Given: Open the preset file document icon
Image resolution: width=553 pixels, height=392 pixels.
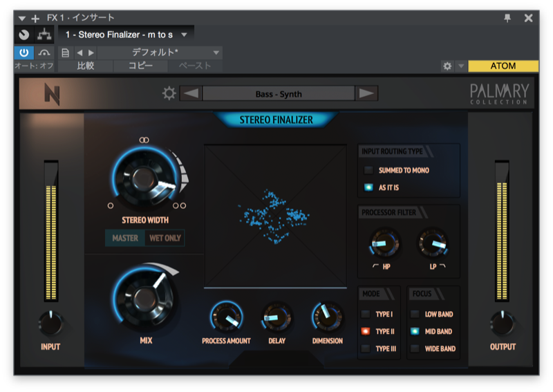Looking at the screenshot, I should 65,53.
